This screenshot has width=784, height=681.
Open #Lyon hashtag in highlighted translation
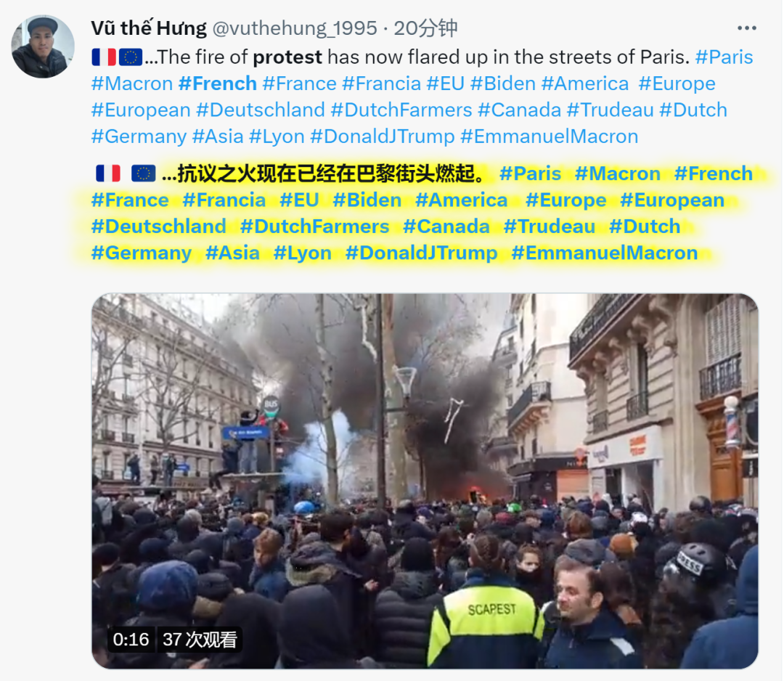(x=303, y=253)
